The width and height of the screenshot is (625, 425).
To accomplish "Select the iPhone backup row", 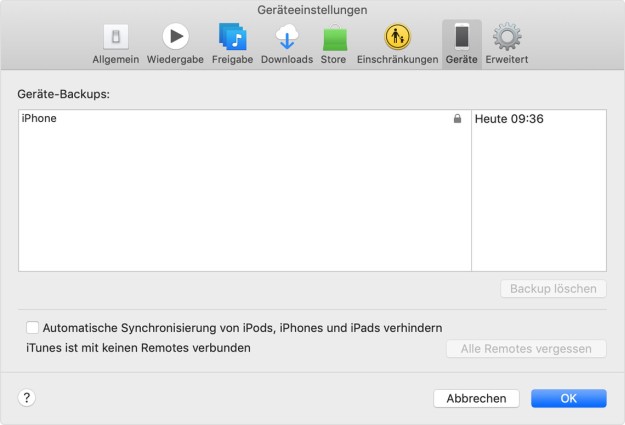I will 312,118.
